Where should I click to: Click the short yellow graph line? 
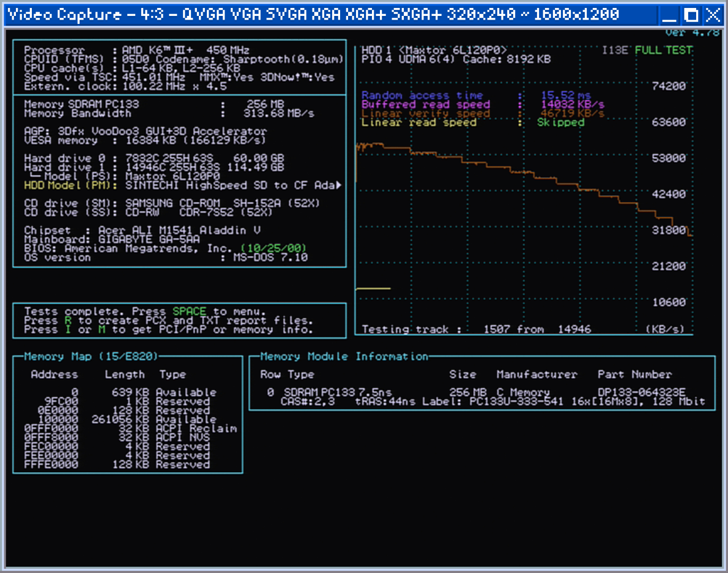(x=373, y=289)
